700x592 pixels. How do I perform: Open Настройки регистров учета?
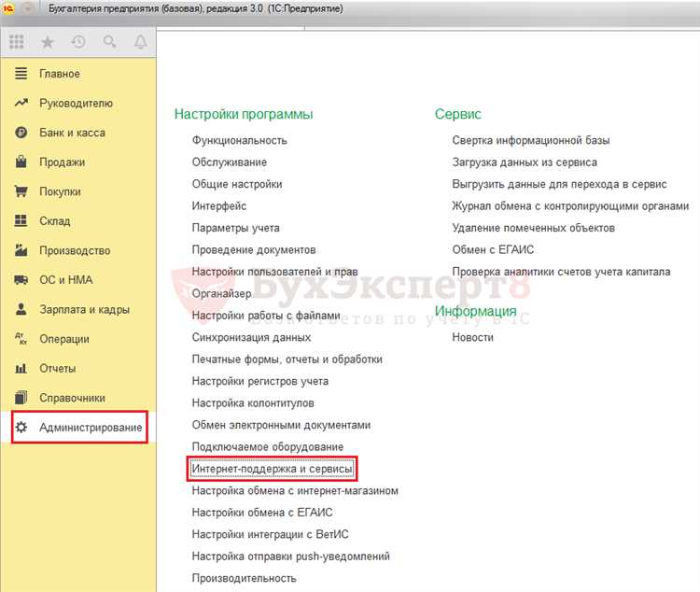(x=260, y=381)
